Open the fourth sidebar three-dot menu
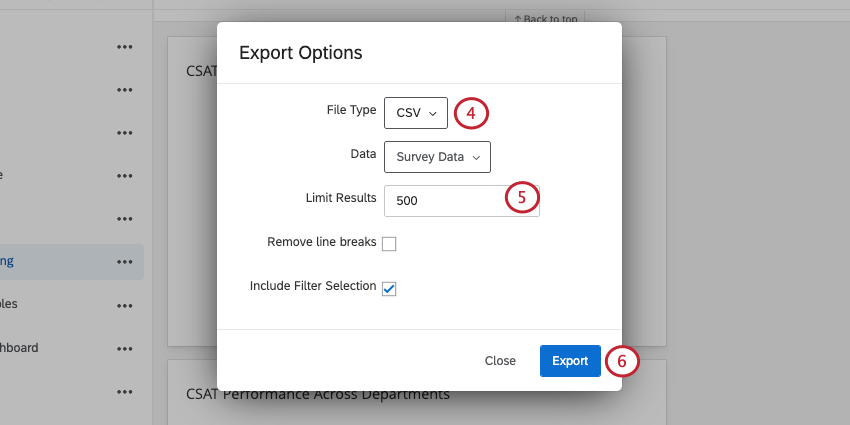 [x=124, y=176]
